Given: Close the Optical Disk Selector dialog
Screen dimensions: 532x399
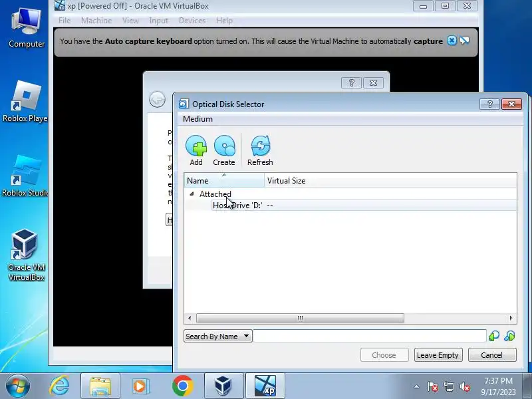Looking at the screenshot, I should [511, 104].
